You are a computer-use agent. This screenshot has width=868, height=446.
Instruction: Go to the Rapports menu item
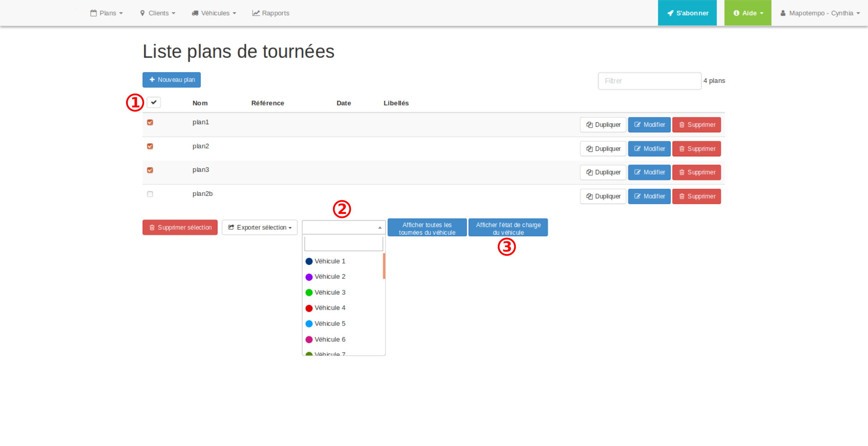tap(271, 13)
